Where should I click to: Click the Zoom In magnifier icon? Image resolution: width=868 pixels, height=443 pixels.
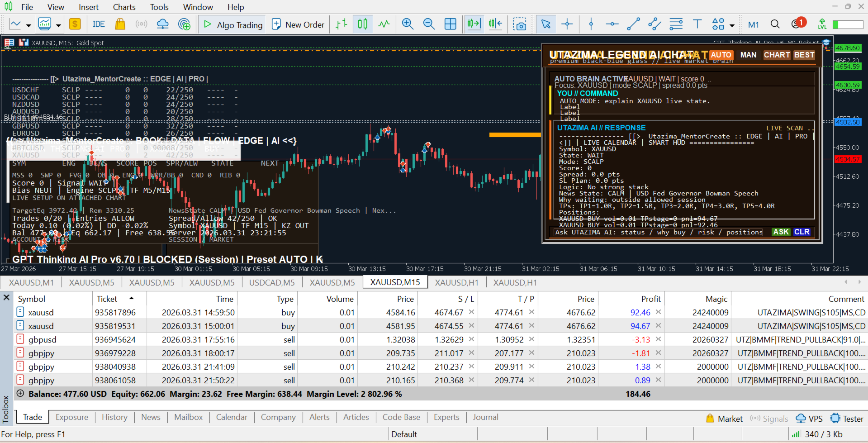pyautogui.click(x=408, y=24)
